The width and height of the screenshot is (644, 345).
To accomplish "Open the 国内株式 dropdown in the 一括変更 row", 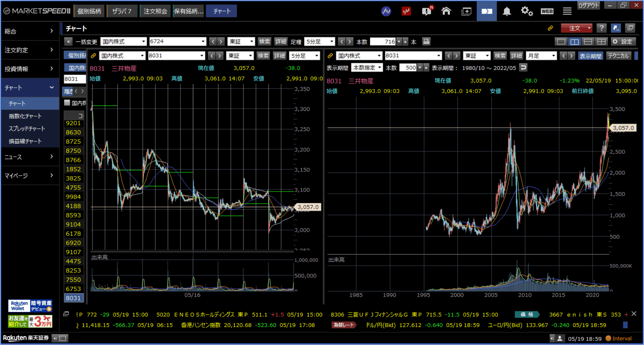I will tap(123, 42).
